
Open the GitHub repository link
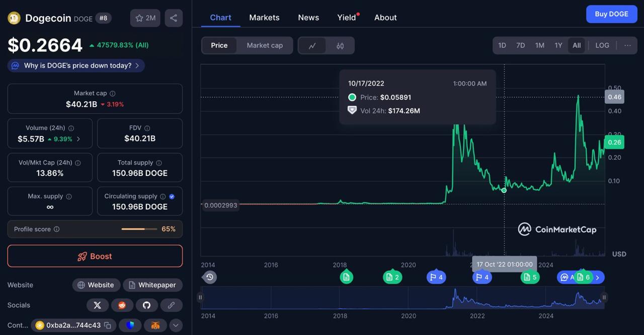tap(146, 305)
